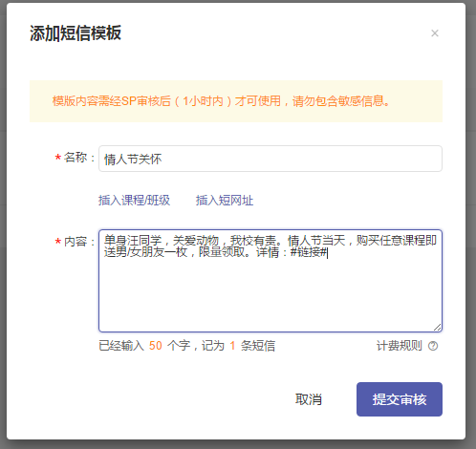476x449 pixels.
Task: Click the orange 50 character count
Action: 156,346
